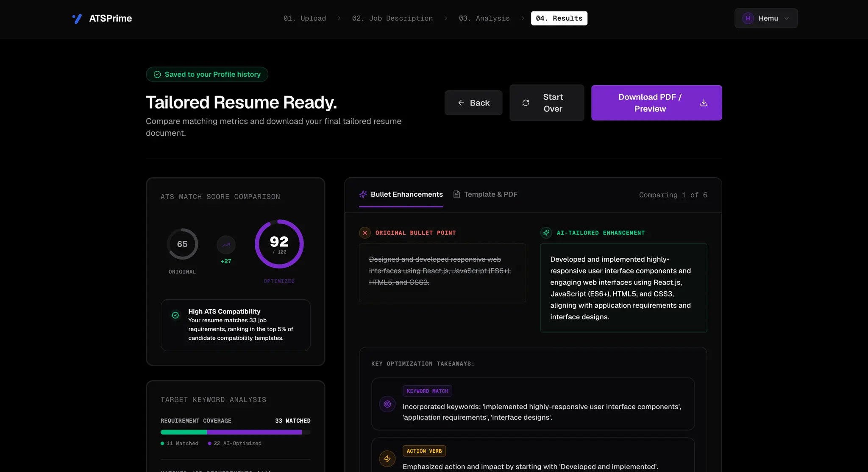
Task: Click the struck-through original bullet text
Action: [440, 271]
